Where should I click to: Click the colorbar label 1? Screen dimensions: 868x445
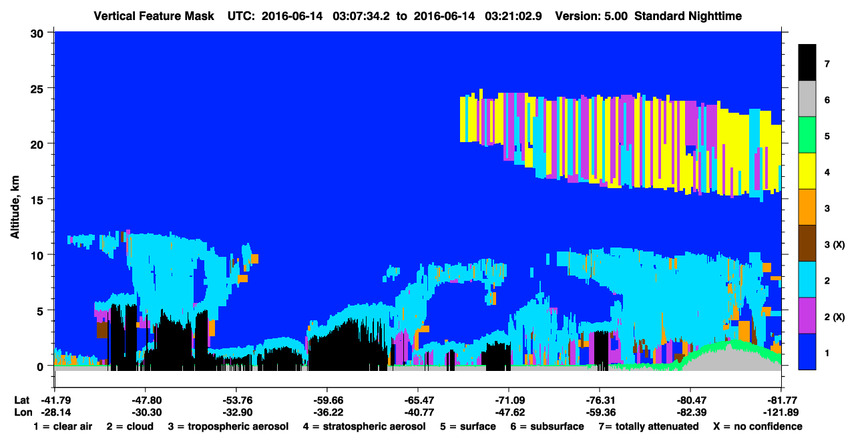pos(827,352)
